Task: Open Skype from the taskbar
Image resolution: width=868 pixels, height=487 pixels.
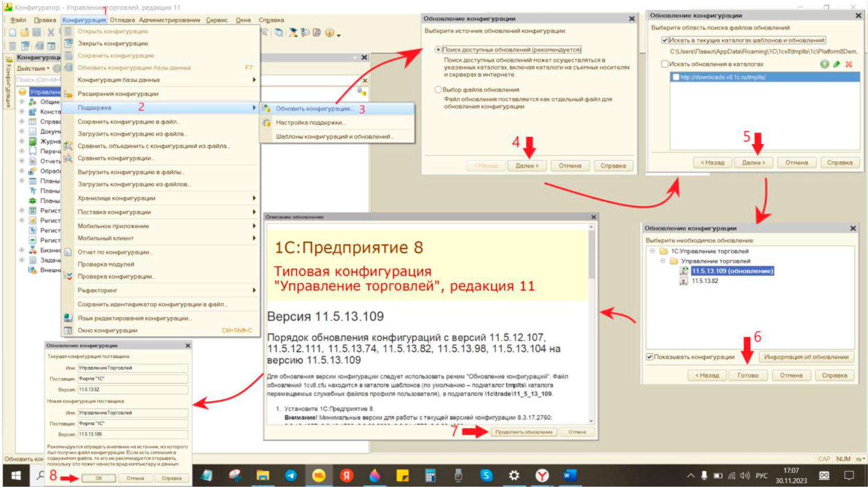Action: click(486, 475)
